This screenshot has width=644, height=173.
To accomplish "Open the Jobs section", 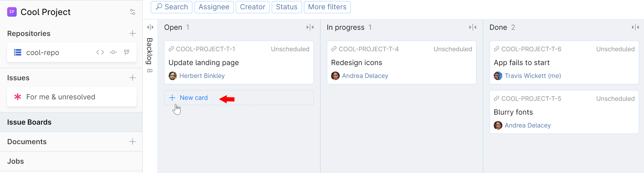I will 16,161.
